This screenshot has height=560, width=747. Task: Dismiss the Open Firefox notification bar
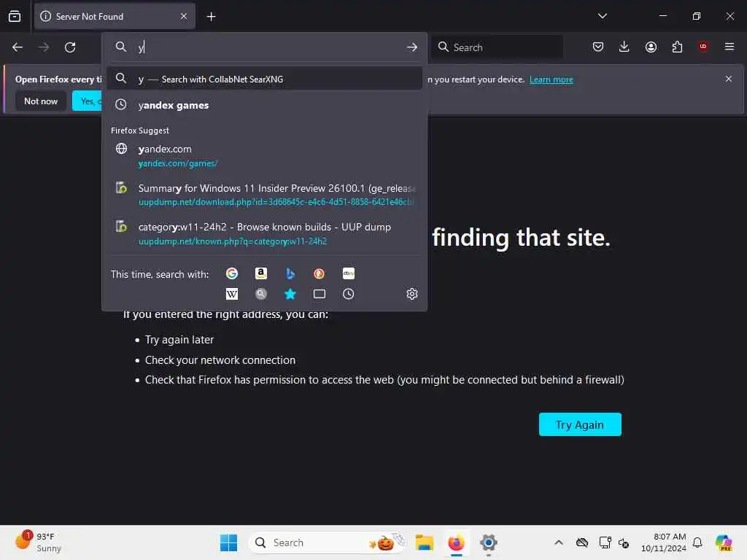tap(729, 79)
